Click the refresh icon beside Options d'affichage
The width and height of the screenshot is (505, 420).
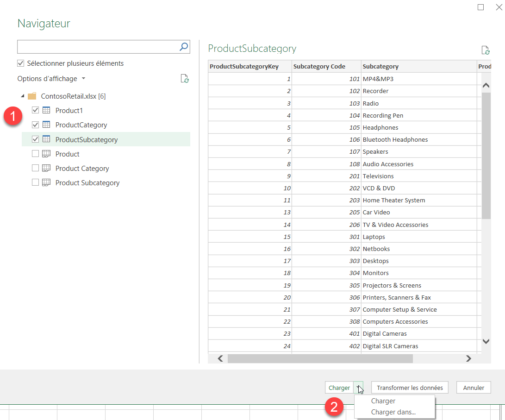pos(185,79)
